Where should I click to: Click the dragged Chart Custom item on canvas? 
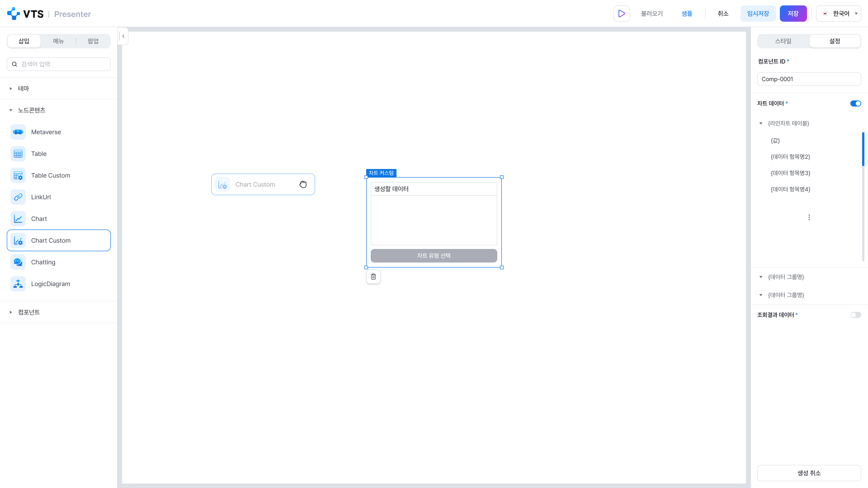[263, 184]
